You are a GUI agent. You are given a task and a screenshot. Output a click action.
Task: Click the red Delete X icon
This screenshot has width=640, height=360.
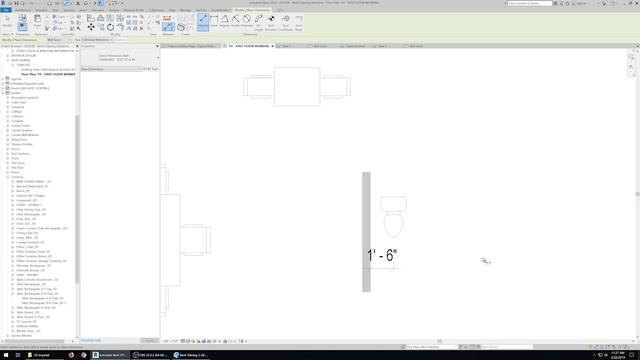coord(142,29)
